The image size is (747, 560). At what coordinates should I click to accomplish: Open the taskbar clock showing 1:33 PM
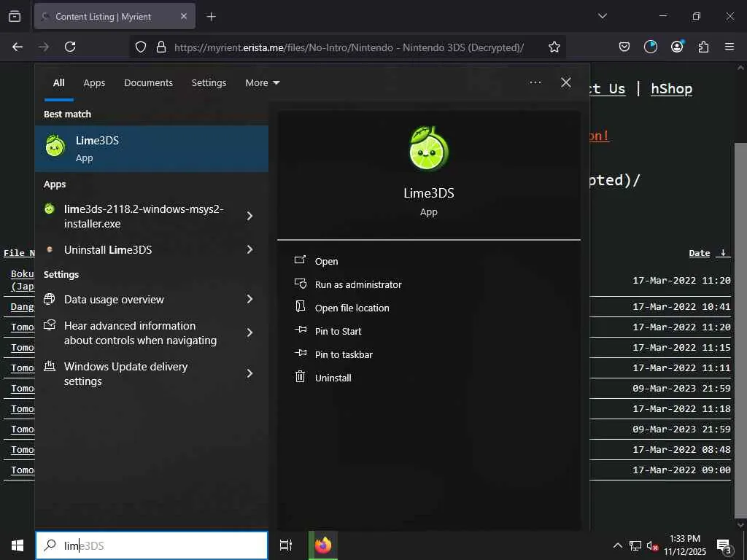684,545
